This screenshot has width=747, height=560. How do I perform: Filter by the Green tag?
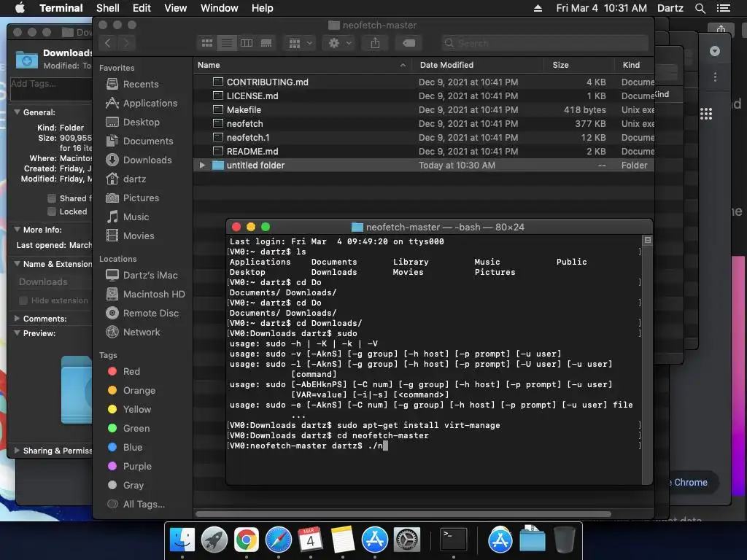tap(128, 429)
